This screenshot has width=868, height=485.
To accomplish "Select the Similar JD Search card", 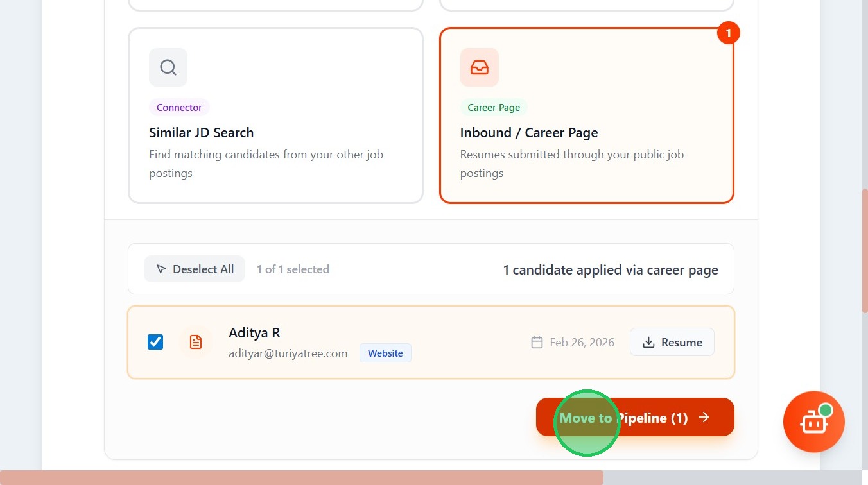I will click(275, 115).
